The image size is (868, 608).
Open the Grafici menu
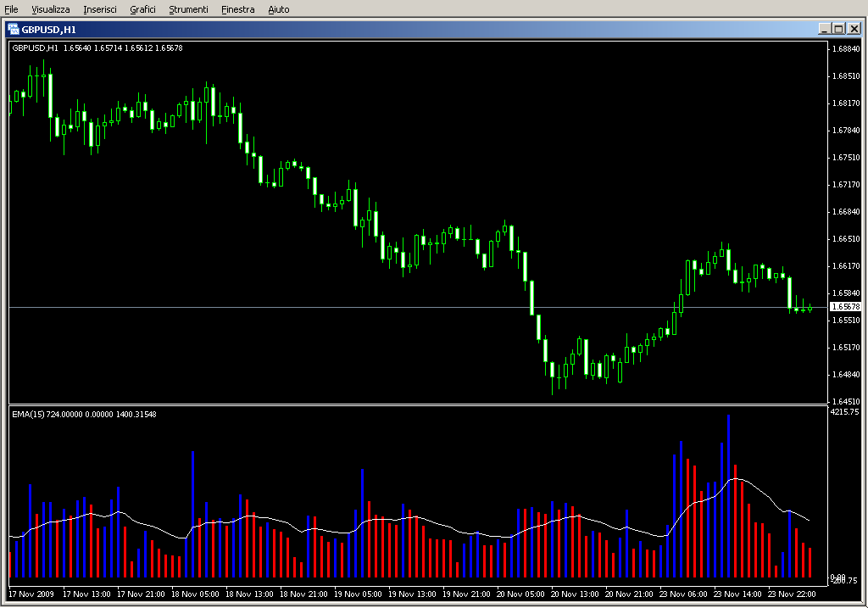tap(142, 9)
